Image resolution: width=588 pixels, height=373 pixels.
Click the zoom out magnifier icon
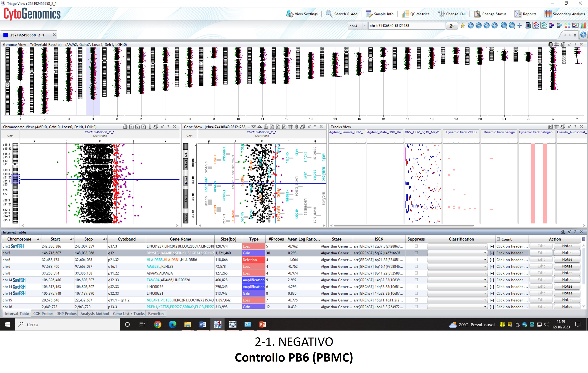[x=511, y=26]
